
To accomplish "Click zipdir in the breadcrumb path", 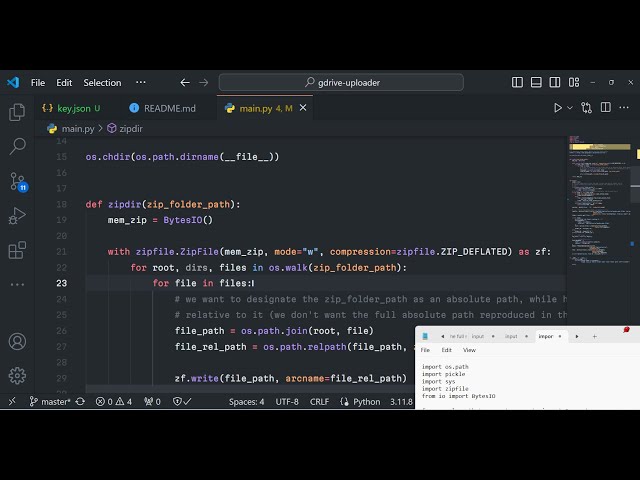I will coord(131,129).
